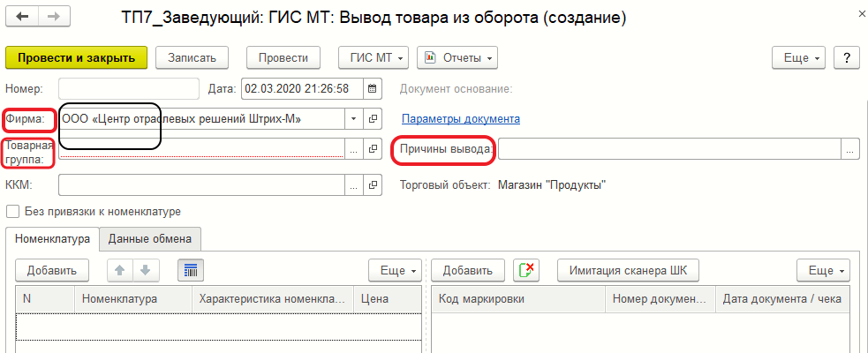Click the Дата field with 02.03.2020 21:26:58
868x353 pixels.
click(x=302, y=88)
